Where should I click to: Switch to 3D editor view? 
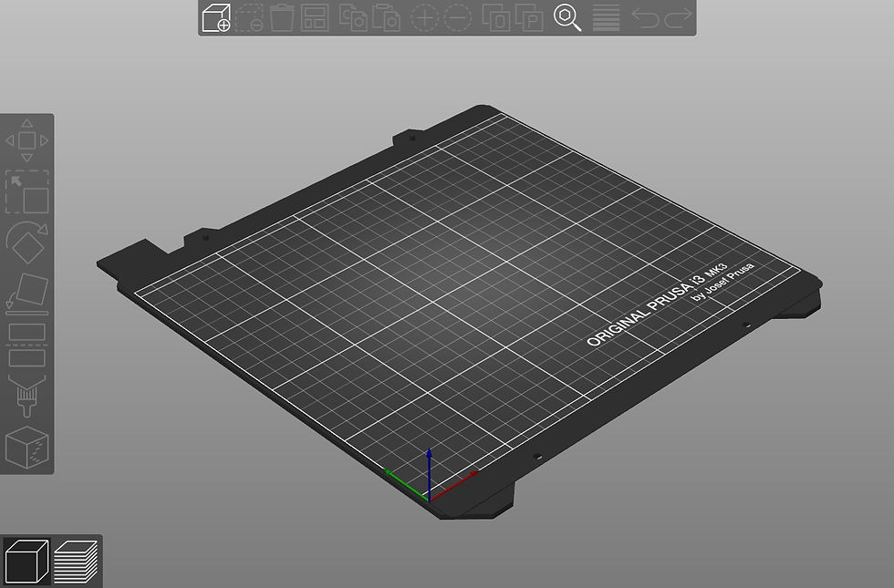[x=26, y=562]
